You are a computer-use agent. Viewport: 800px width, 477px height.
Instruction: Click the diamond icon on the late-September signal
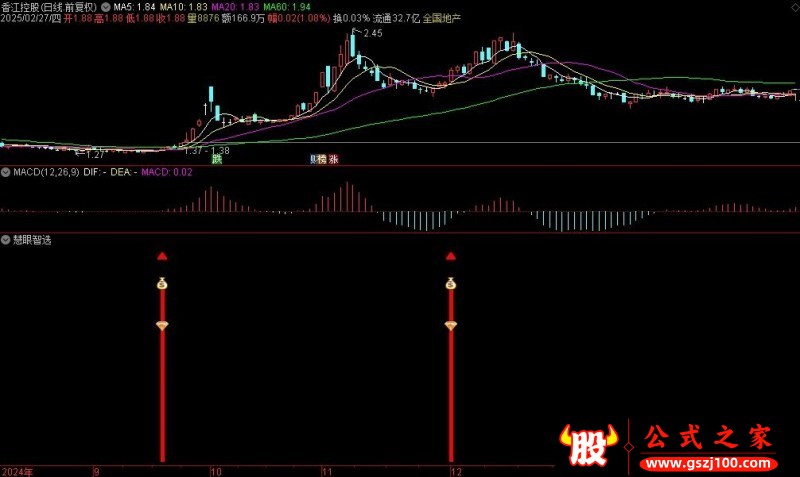click(162, 325)
